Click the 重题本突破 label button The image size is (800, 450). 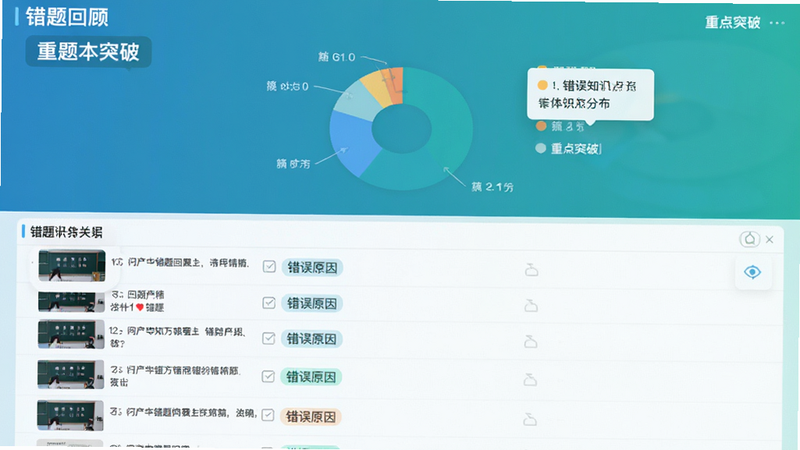88,52
